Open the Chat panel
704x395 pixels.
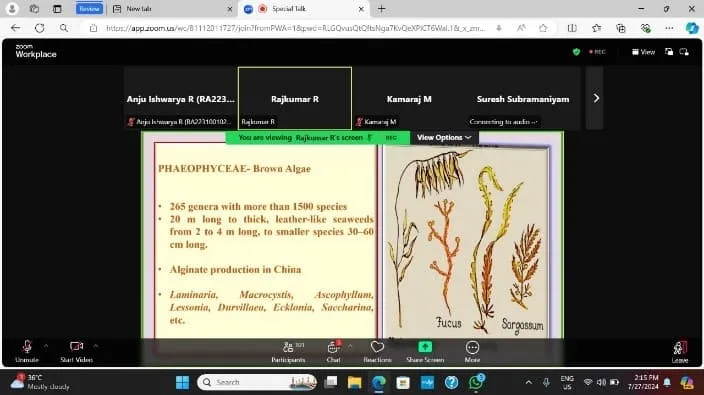point(333,351)
